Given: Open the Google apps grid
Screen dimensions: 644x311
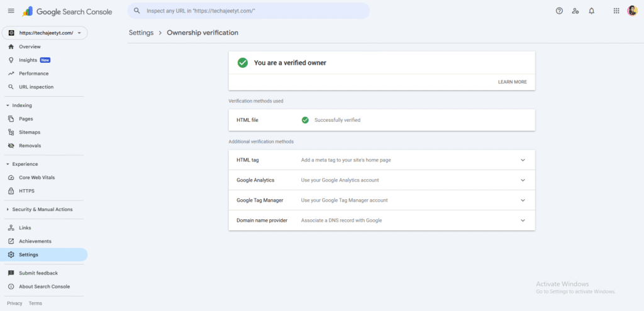Looking at the screenshot, I should (616, 11).
